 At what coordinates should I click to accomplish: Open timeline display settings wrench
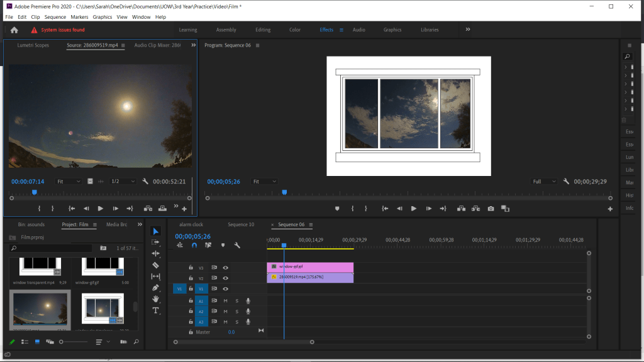coord(237,245)
